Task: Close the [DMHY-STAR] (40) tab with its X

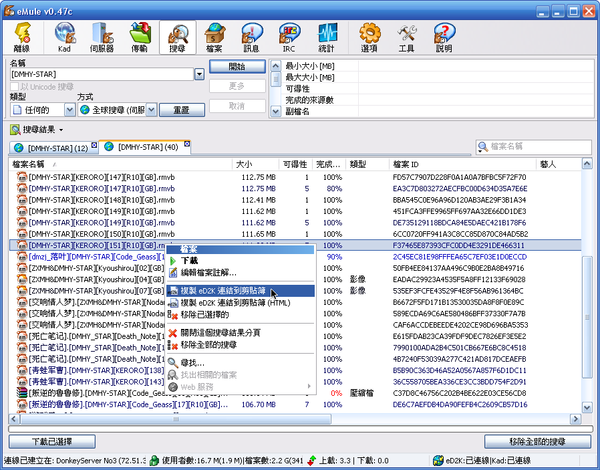Action: coord(187,144)
